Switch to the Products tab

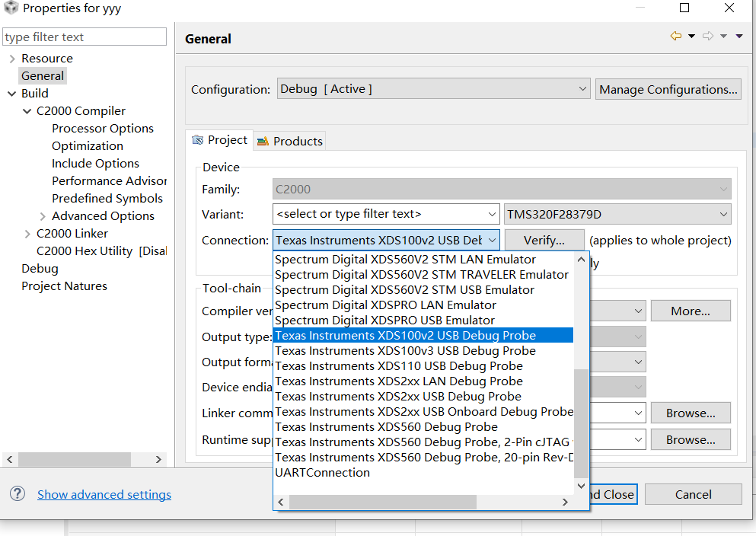[290, 141]
